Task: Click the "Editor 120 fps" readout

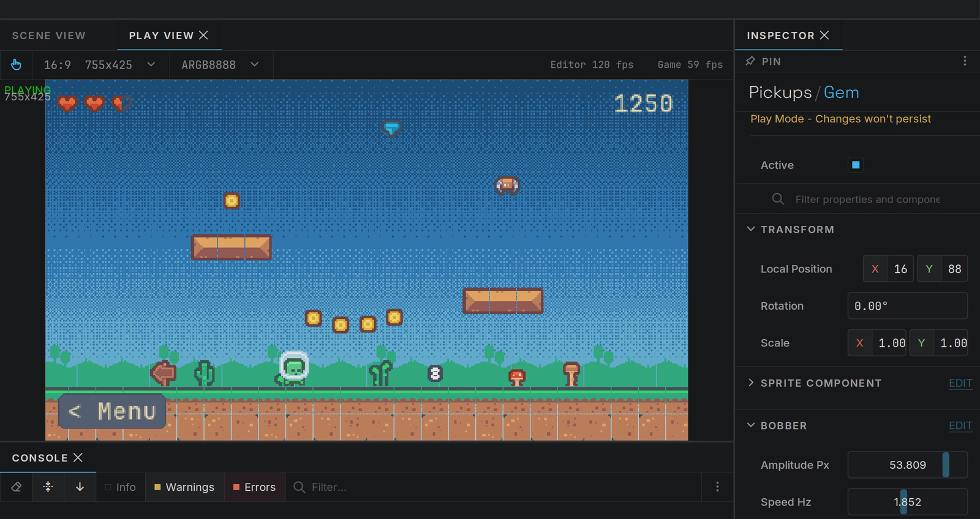Action: tap(592, 65)
